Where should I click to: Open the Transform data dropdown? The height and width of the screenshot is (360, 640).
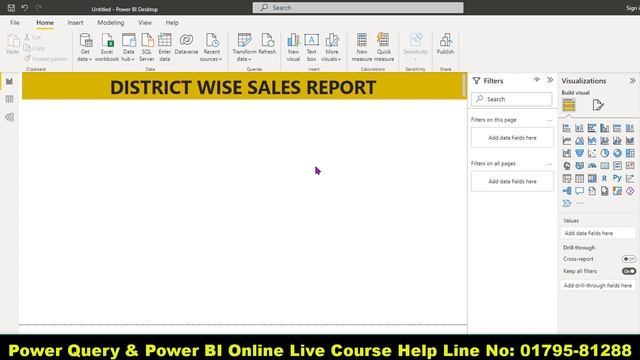[244, 47]
